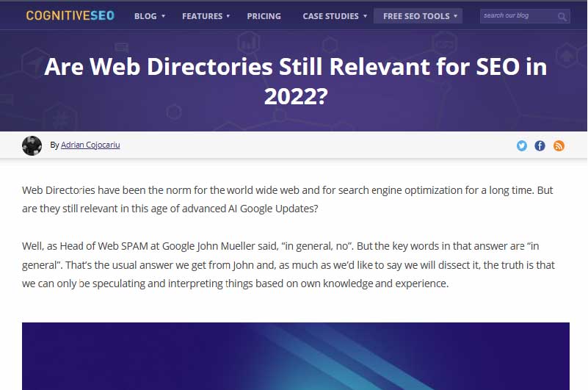
Task: Expand the Case Studies dropdown arrow
Action: click(x=365, y=16)
